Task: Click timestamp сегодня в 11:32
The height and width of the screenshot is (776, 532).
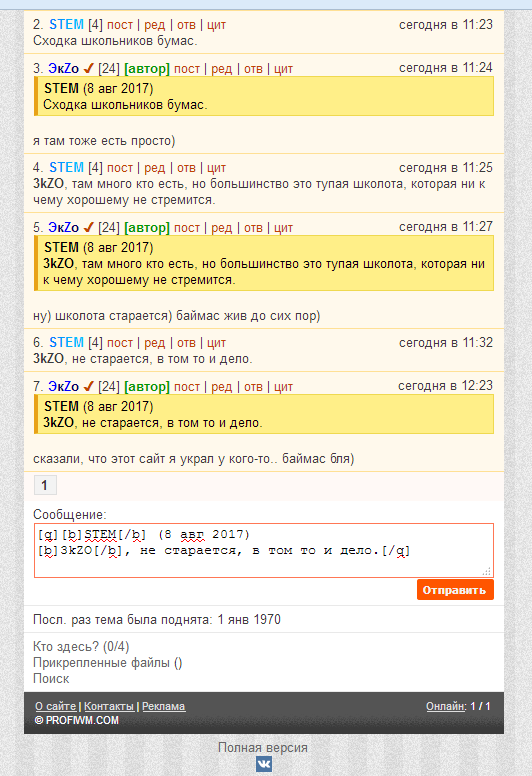Action: click(x=446, y=342)
